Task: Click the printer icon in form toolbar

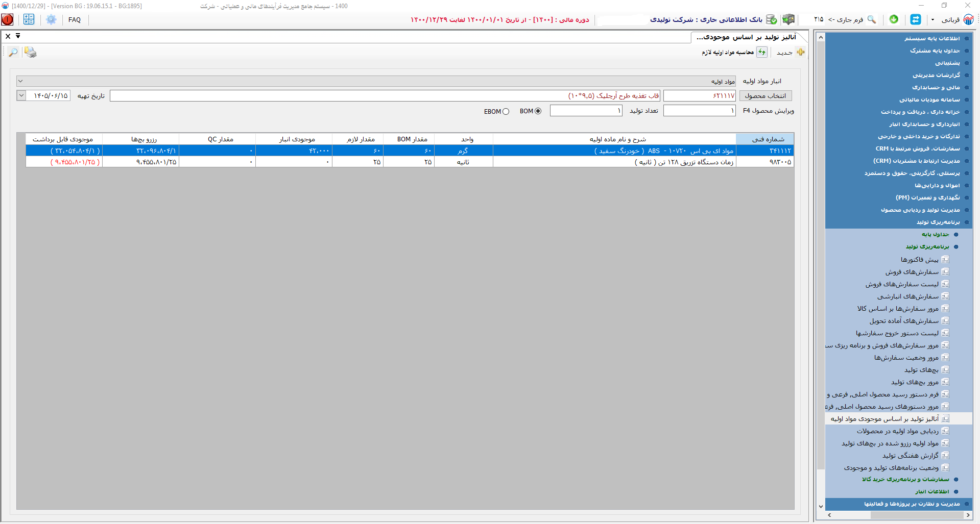Action: [x=30, y=52]
